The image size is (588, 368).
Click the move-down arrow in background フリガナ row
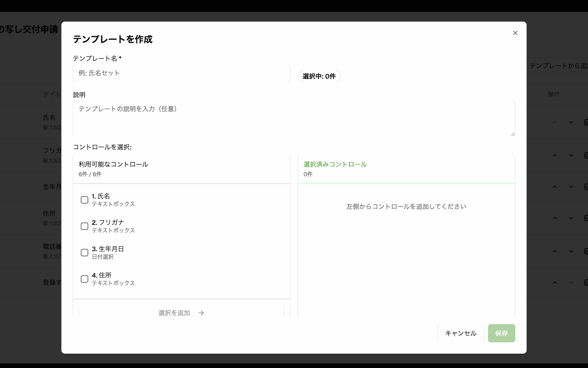coord(571,155)
